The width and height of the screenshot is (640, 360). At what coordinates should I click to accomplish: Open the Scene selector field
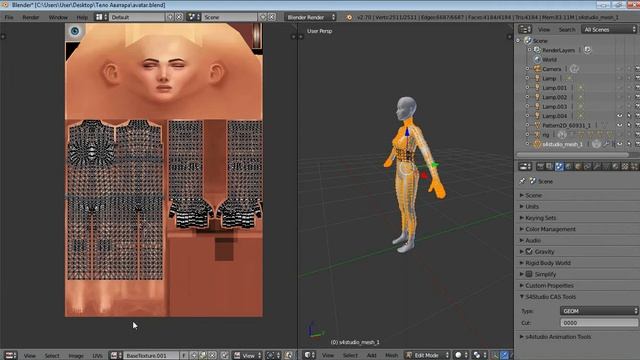(x=230, y=17)
